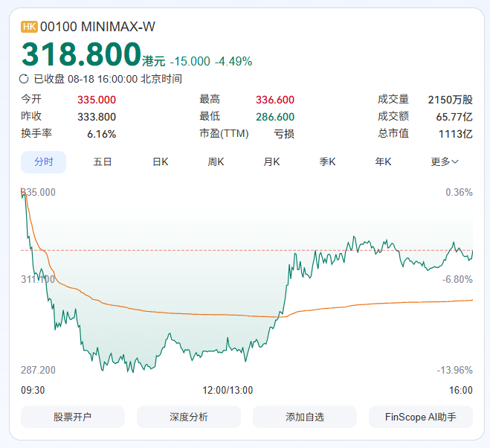Image resolution: width=490 pixels, height=448 pixels.
Task: Click the HK market badge icon
Action: click(29, 27)
